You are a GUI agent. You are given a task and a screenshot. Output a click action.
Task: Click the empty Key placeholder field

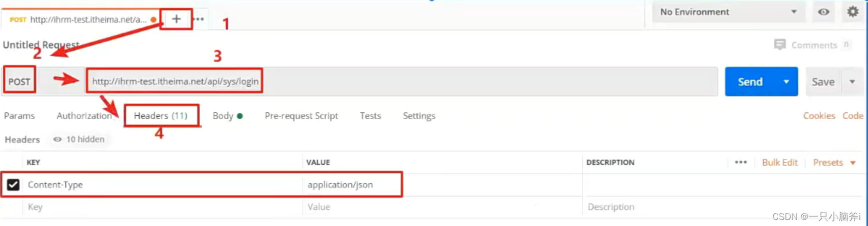[162, 207]
